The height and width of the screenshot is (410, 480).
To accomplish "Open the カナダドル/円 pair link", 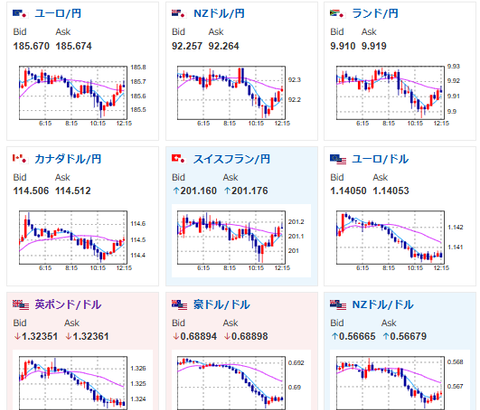I will point(68,159).
